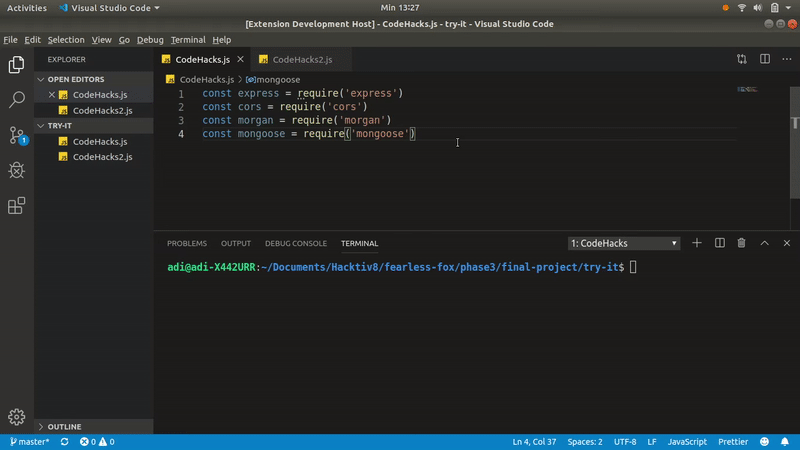The image size is (800, 450).
Task: Click the master branch indicator
Action: 30,442
